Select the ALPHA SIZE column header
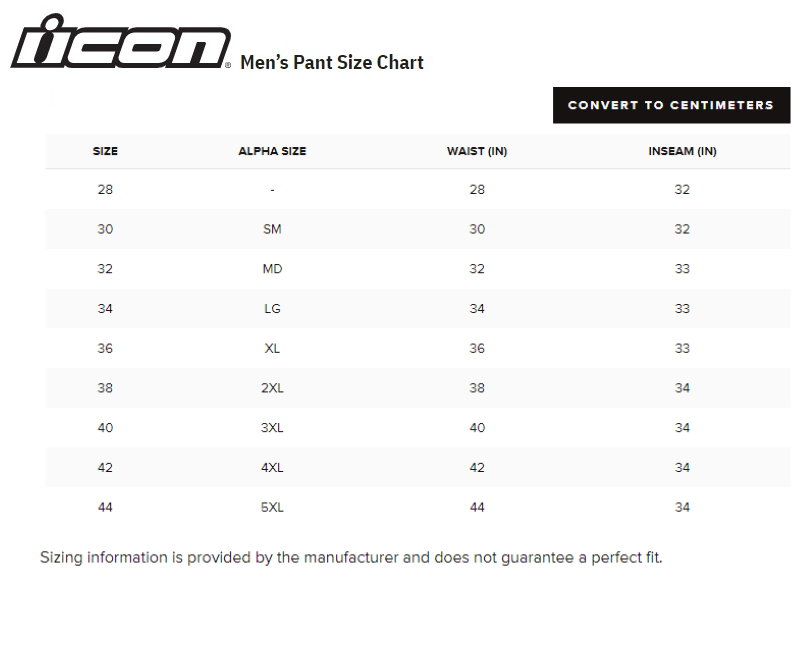The width and height of the screenshot is (800, 650). tap(272, 152)
